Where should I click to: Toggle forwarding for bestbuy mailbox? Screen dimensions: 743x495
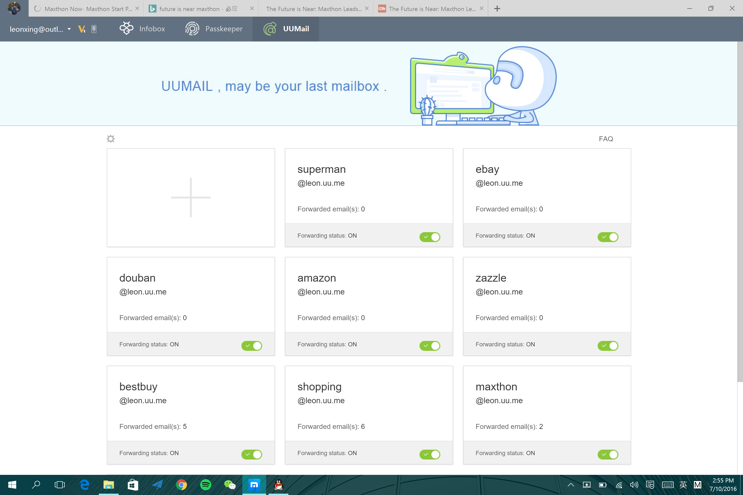point(252,454)
